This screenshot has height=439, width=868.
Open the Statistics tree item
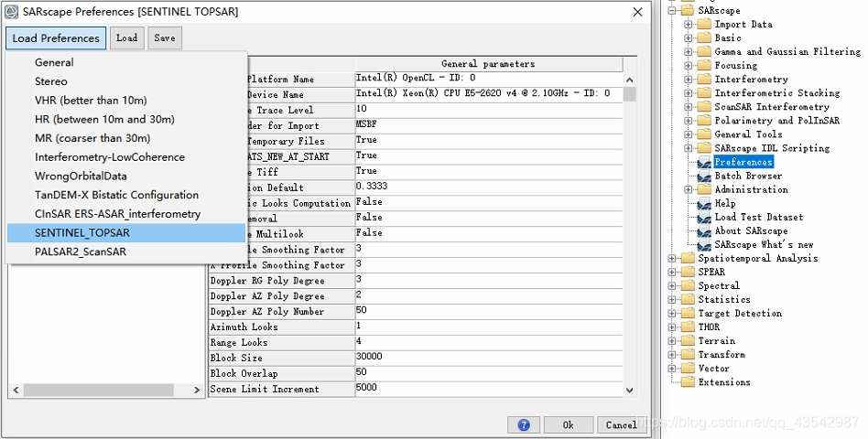pyautogui.click(x=724, y=300)
